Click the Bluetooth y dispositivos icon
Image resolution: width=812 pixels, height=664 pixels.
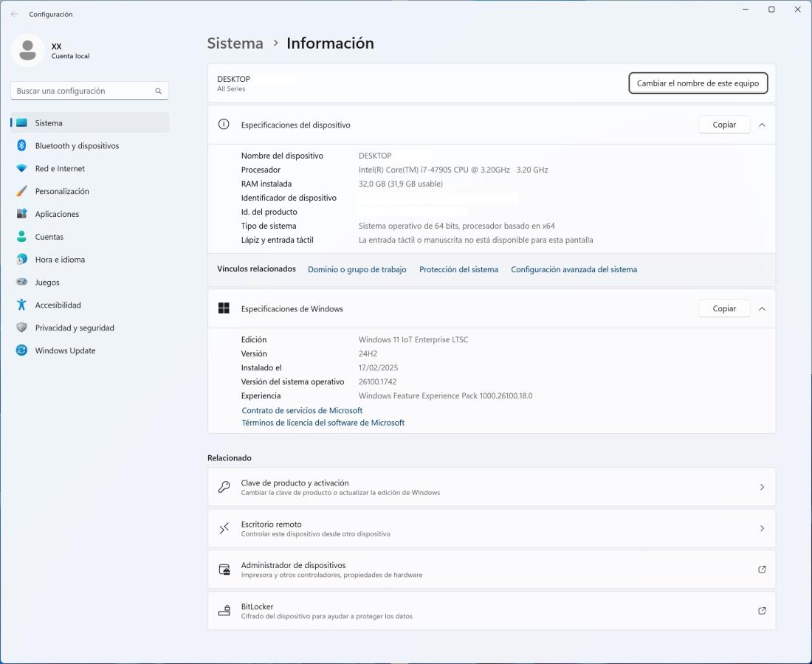(21, 146)
